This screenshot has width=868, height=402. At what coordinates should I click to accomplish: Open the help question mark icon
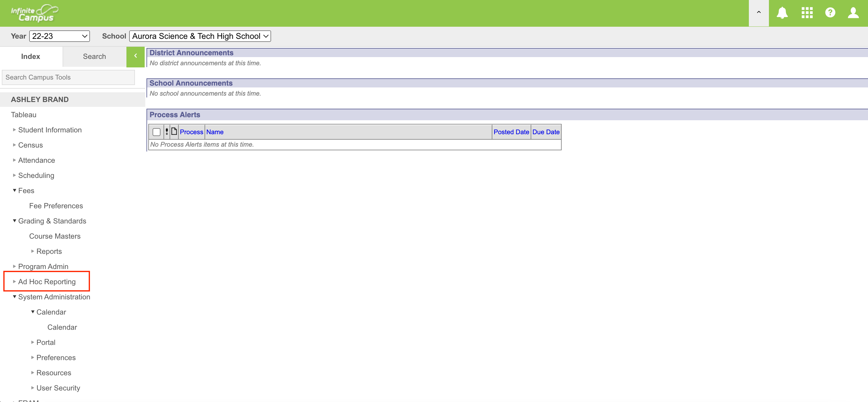tap(830, 13)
